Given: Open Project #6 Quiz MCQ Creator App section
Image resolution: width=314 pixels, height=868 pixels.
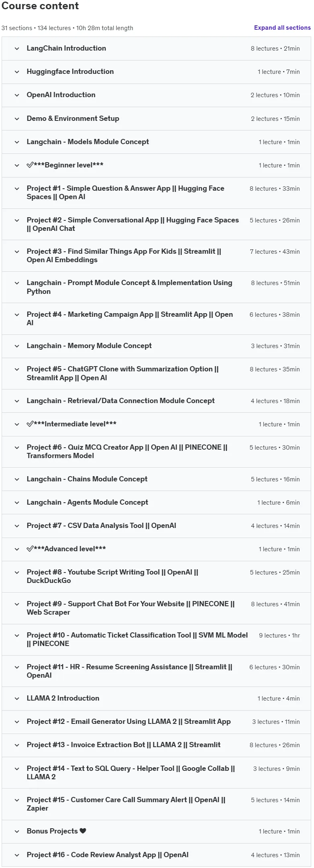Looking at the screenshot, I should [156, 452].
